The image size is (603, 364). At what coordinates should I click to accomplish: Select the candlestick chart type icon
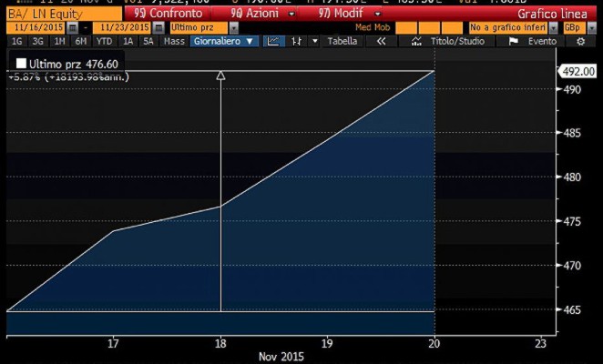296,42
